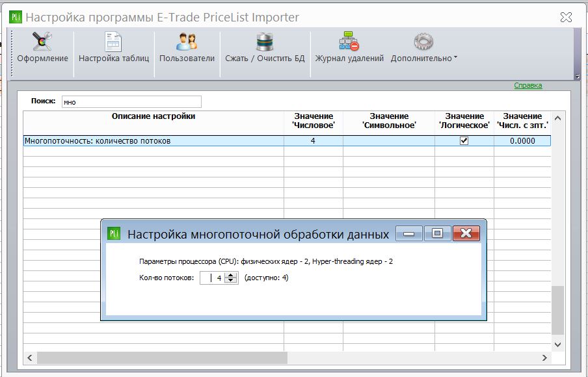Decrease thread count with spinner down arrow
Screen dimensions: 588x377
pyautogui.click(x=231, y=281)
